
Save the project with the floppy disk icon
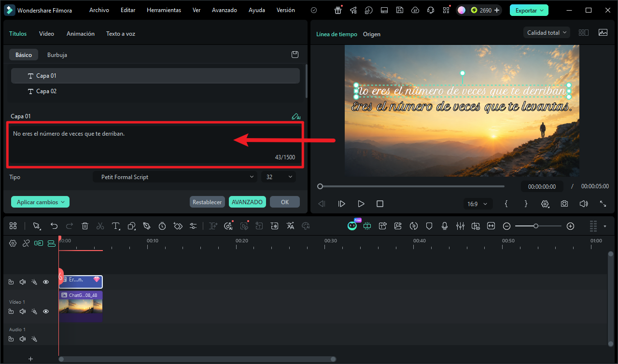tap(400, 10)
